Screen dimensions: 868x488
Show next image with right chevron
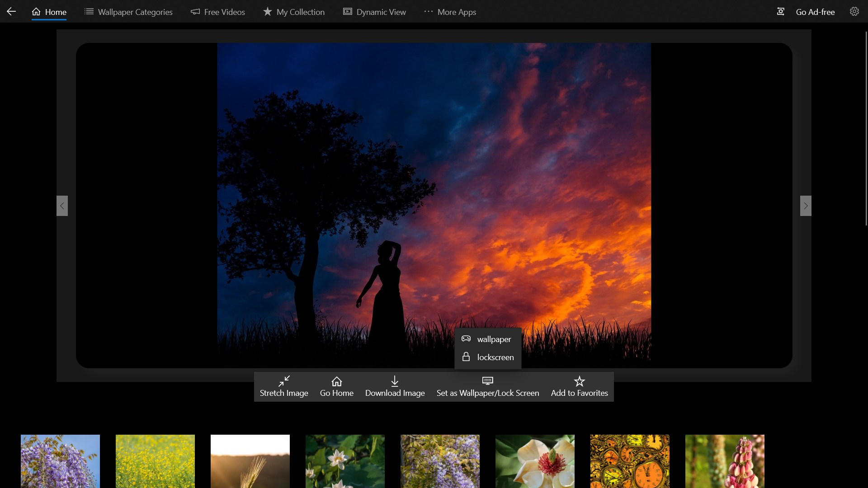point(805,206)
